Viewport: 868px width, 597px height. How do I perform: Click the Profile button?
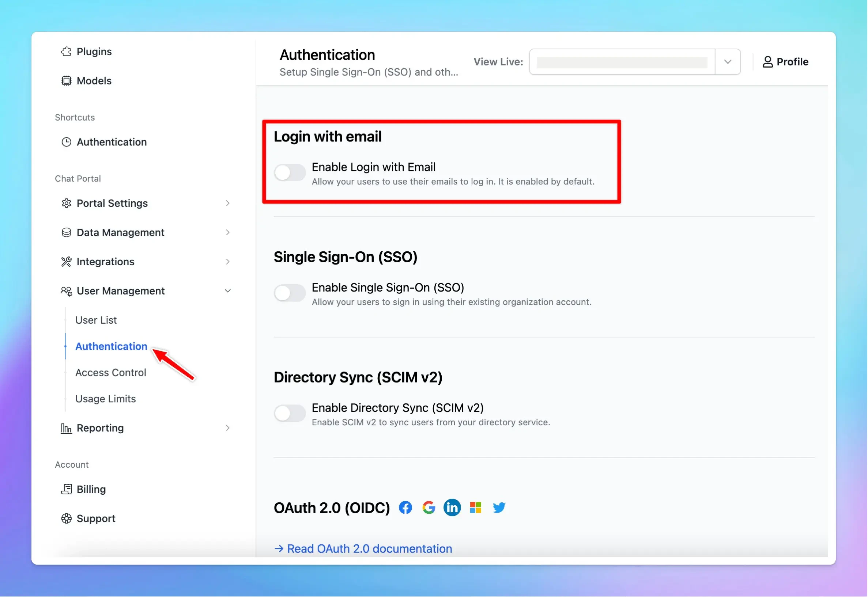(x=786, y=62)
